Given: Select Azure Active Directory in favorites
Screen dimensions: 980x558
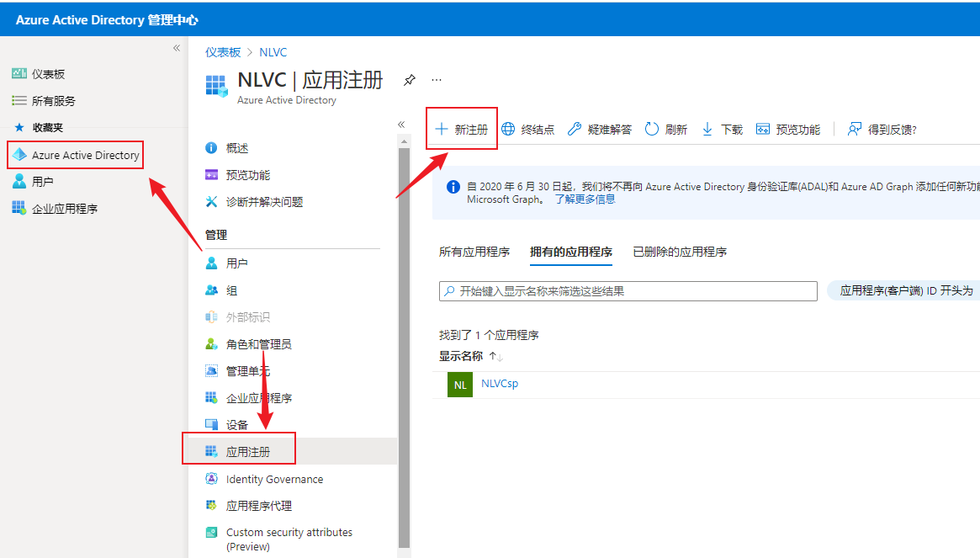Looking at the screenshot, I should click(x=76, y=155).
